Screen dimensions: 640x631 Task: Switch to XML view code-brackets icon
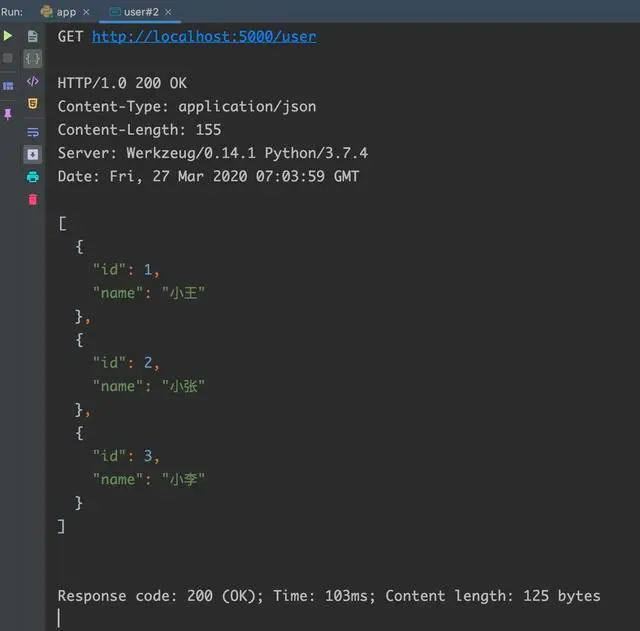(33, 81)
